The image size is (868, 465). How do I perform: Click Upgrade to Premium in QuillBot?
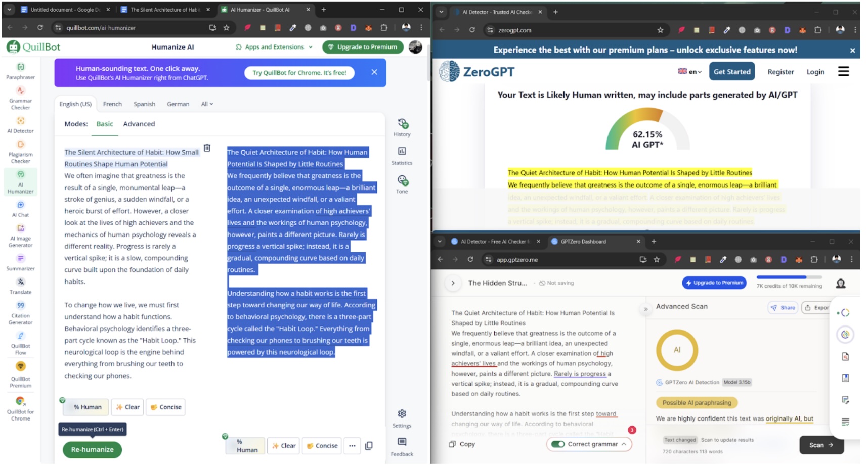[x=363, y=47]
